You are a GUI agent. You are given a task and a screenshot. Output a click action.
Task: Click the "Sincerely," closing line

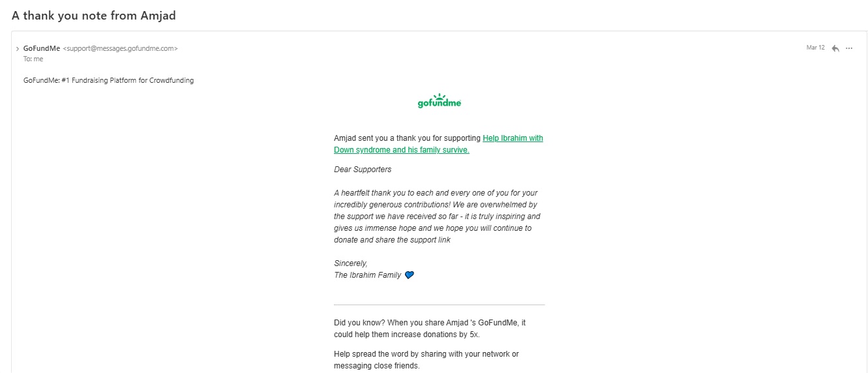coord(351,263)
